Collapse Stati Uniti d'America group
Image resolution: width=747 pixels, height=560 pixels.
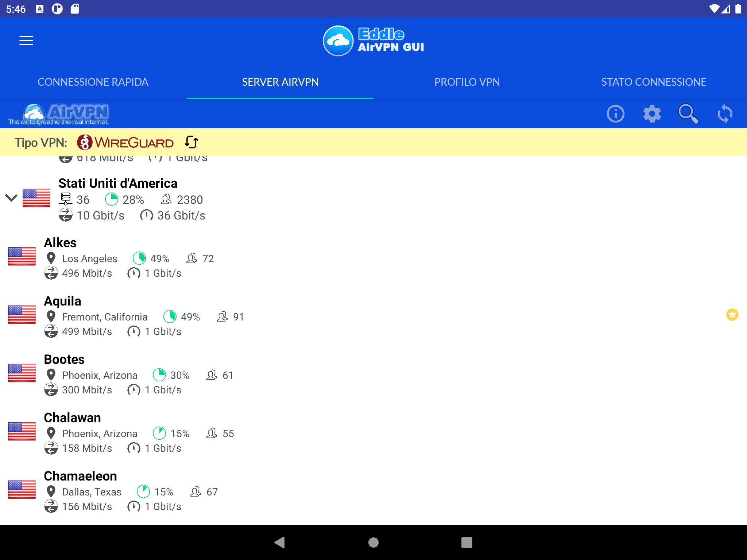(x=11, y=198)
